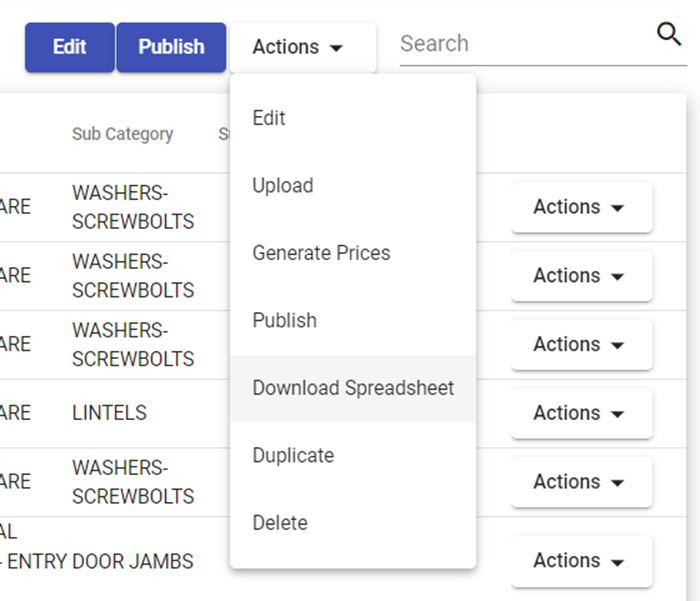Open Actions dropdown in the row below LINTELS

point(581,482)
